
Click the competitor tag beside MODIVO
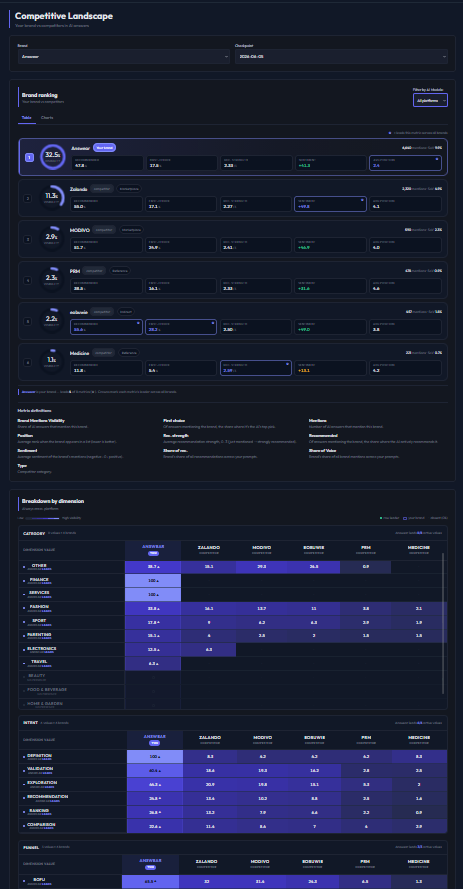click(x=104, y=230)
